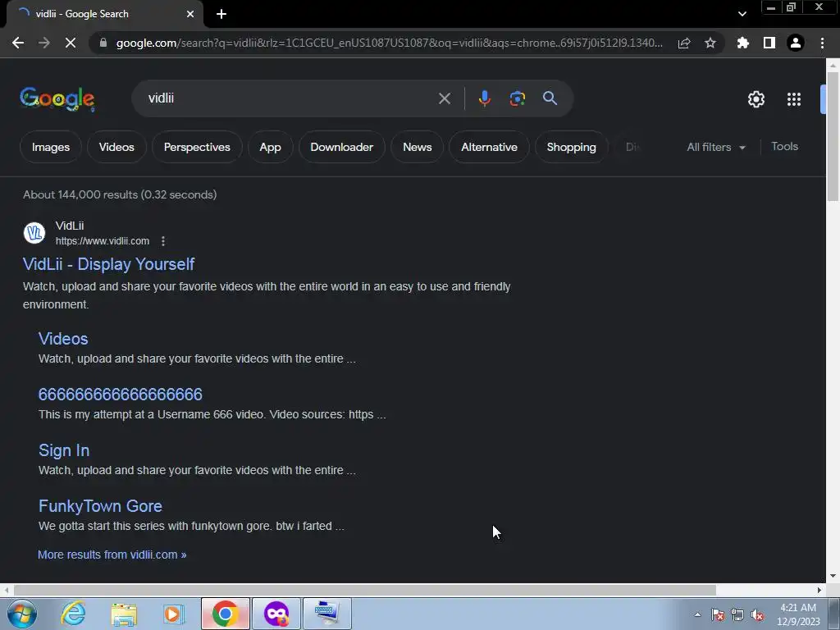The image size is (840, 630).
Task: Open the new tab plus button
Action: (x=221, y=14)
